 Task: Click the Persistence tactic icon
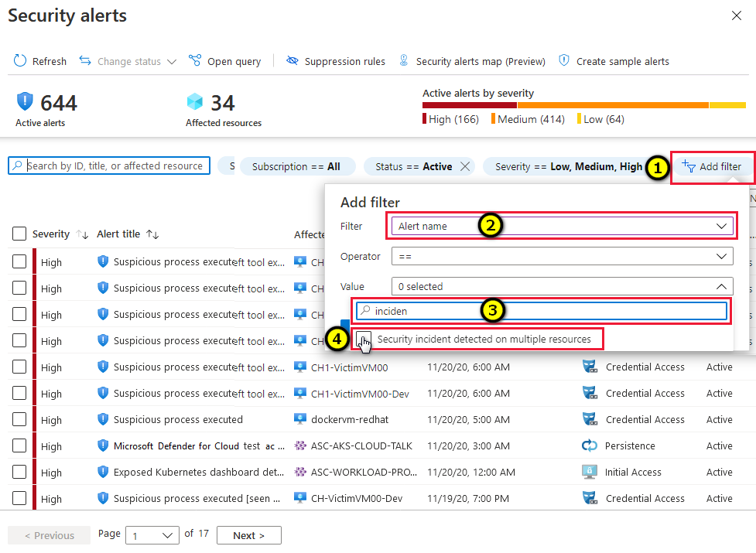click(590, 445)
